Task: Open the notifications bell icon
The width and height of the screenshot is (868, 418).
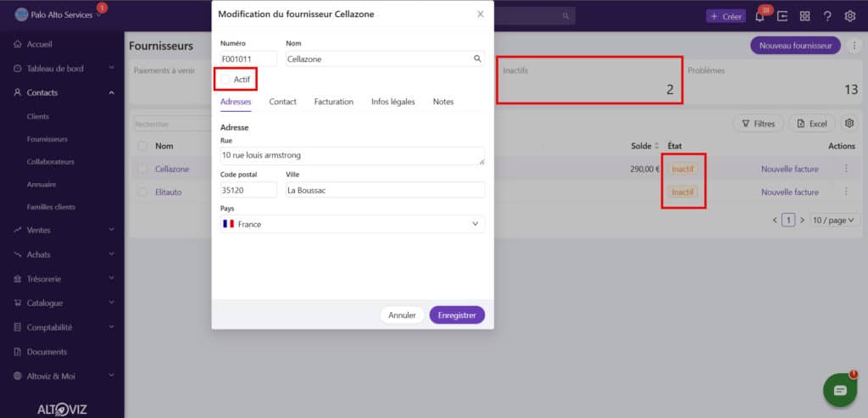Action: tap(759, 16)
